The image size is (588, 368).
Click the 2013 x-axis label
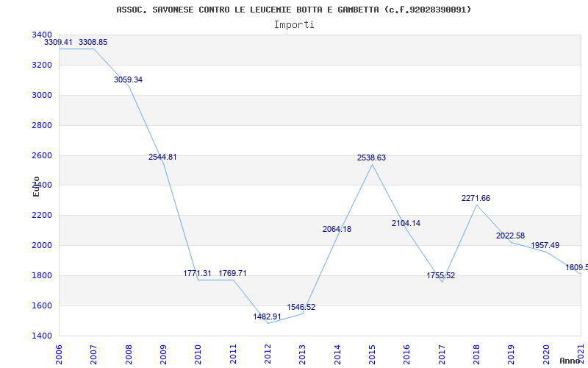(x=303, y=355)
